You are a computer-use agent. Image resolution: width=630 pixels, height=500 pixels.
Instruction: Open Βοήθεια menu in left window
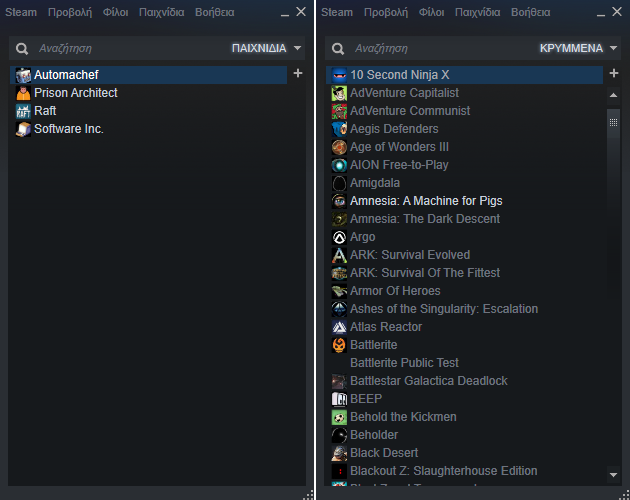(215, 12)
